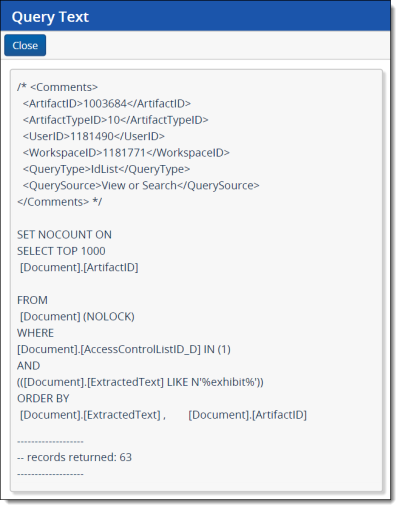This screenshot has height=509, width=400.
Task: Close the Query Text dialog
Action: 25,45
